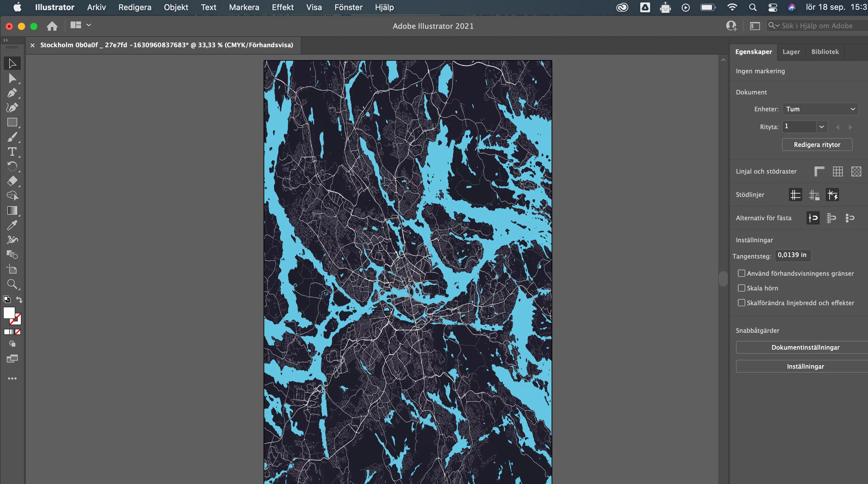
Task: Open the Enheter units dropdown
Action: [x=820, y=109]
